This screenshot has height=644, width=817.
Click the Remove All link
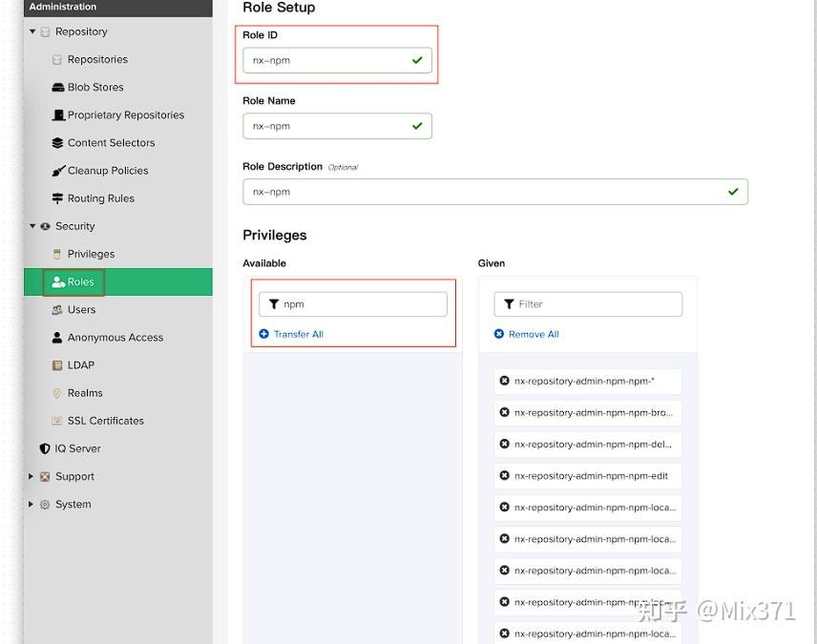click(534, 334)
